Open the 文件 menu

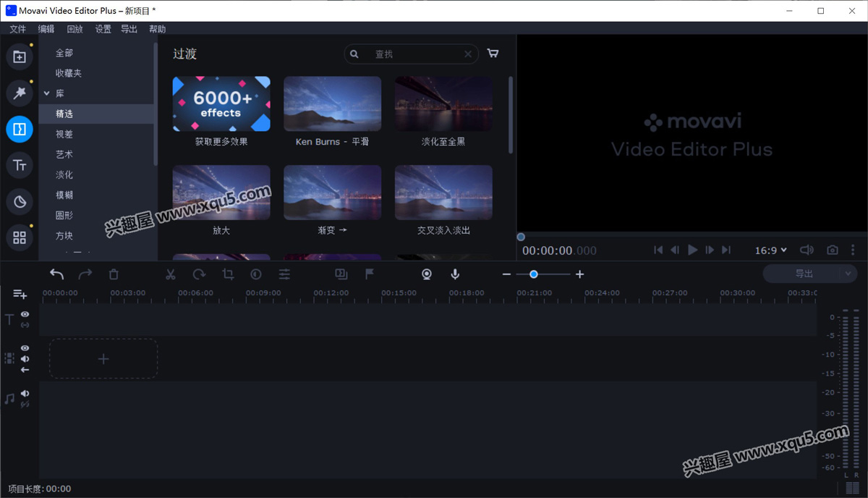click(17, 29)
